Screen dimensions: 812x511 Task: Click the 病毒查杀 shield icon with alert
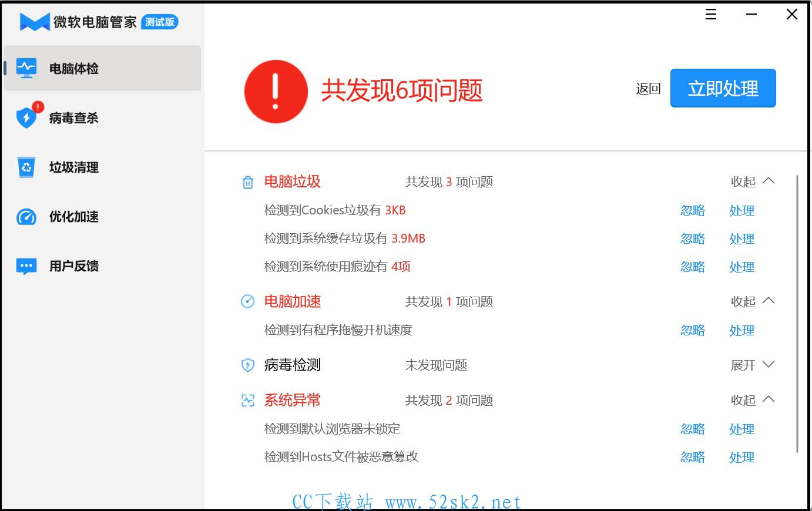pos(28,116)
